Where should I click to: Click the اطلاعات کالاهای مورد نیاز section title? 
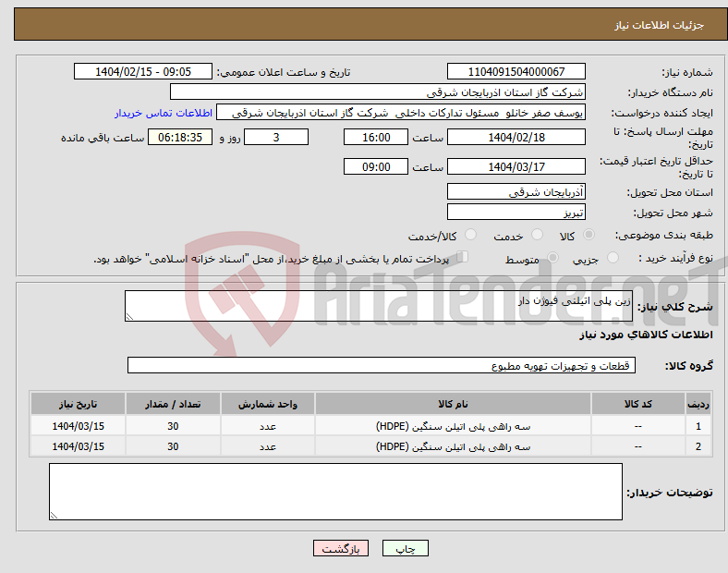[x=646, y=335]
